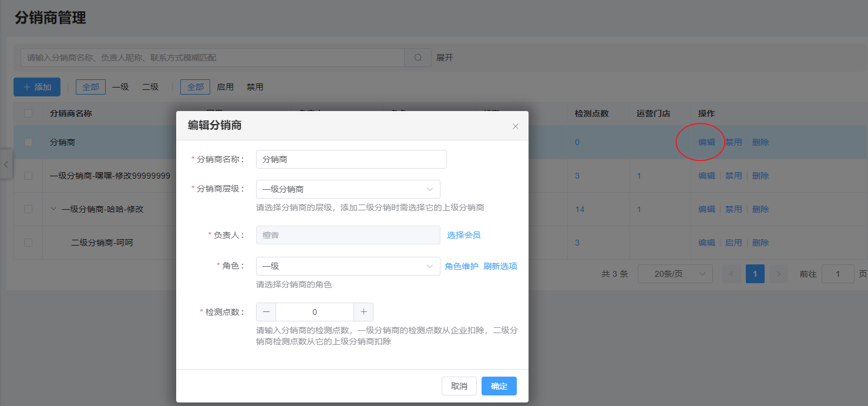Click 编辑 in the 一级分销商-嘿嘿-修改99999999 row
The width and height of the screenshot is (868, 406).
706,176
